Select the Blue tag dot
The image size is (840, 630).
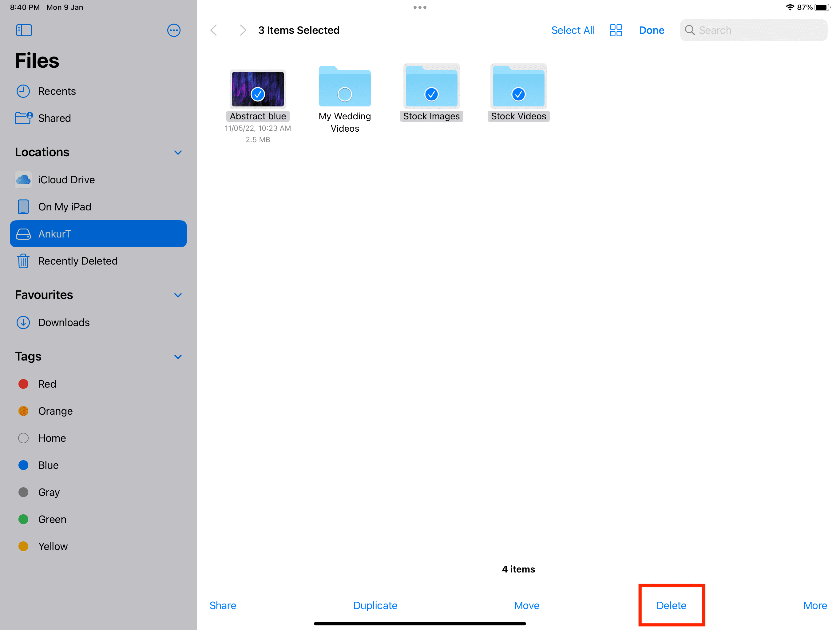click(x=23, y=465)
